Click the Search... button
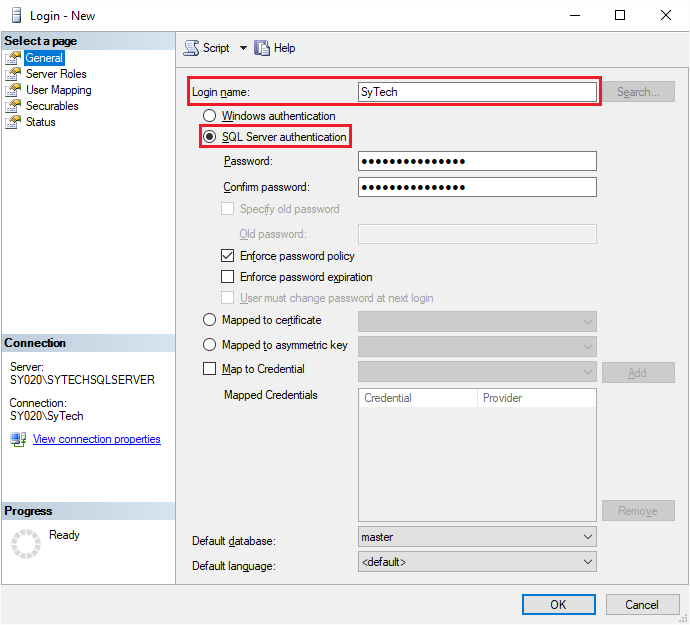Screen dimensions: 690x625 pyautogui.click(x=638, y=92)
